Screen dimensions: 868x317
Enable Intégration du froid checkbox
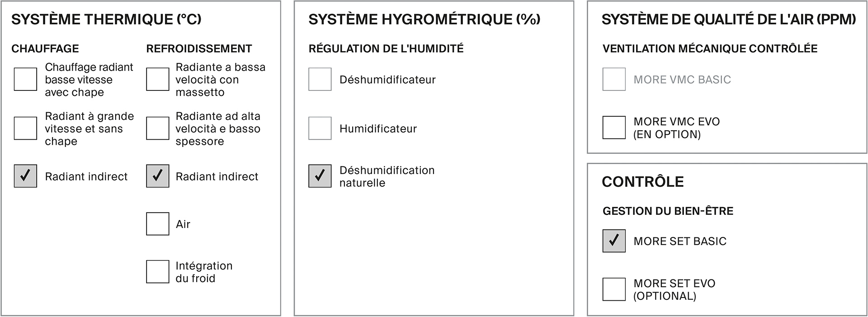tap(157, 272)
